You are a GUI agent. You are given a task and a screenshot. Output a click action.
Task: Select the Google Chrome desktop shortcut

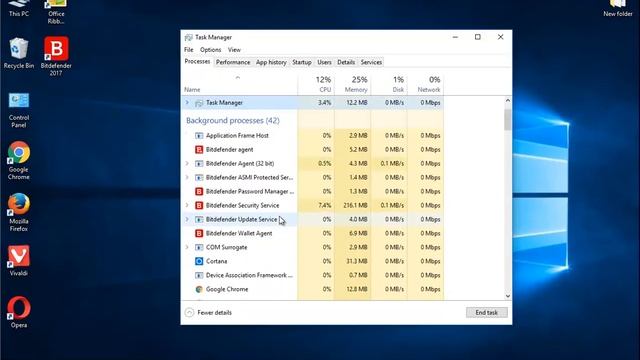click(x=19, y=161)
